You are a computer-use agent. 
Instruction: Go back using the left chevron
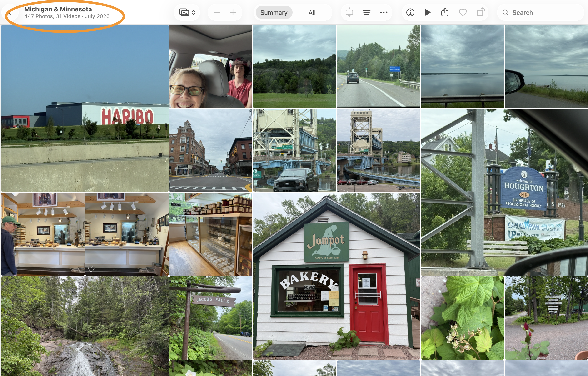click(x=10, y=13)
